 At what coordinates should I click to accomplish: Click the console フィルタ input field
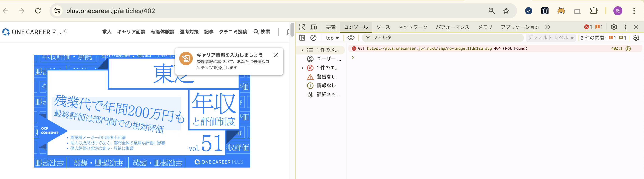coord(445,38)
